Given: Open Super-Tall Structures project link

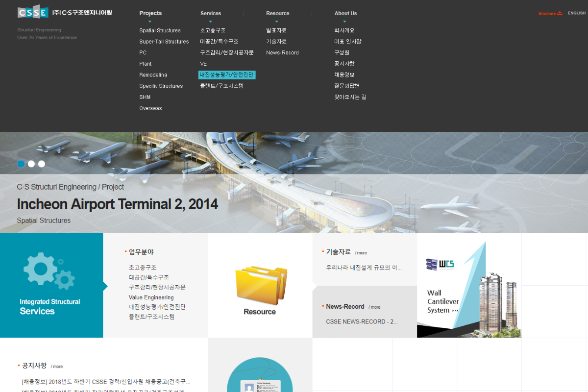Looking at the screenshot, I should point(164,42).
